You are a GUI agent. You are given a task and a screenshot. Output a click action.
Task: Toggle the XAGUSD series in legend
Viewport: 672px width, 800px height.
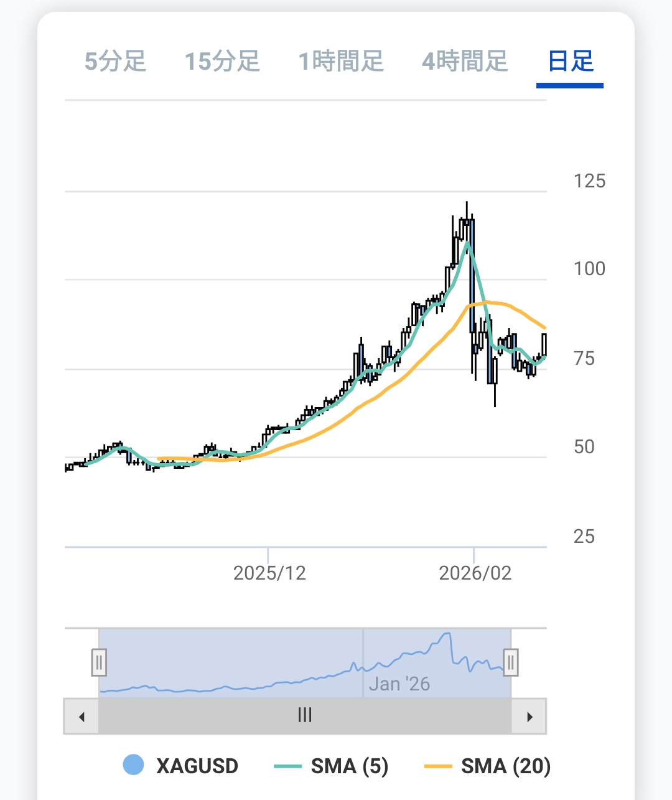tap(197, 766)
